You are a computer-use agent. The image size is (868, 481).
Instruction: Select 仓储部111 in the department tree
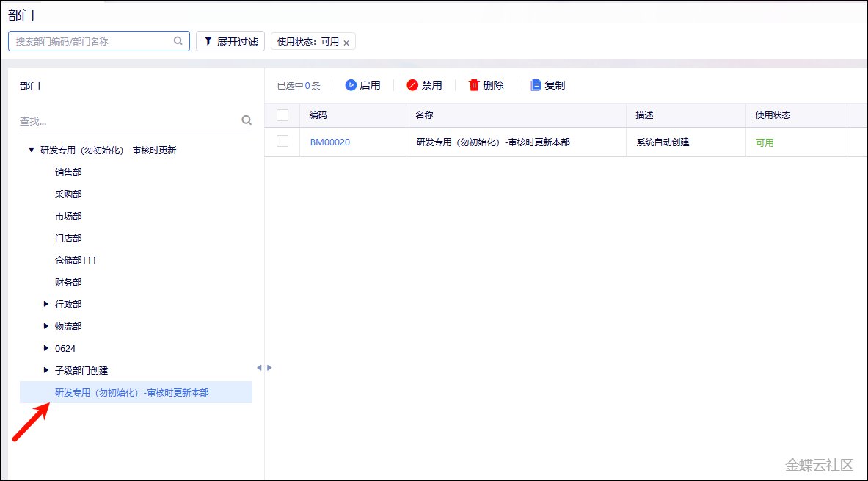coord(76,261)
